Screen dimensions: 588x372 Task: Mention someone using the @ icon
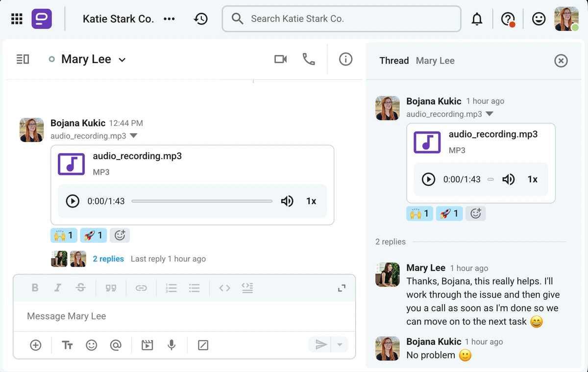click(x=116, y=345)
